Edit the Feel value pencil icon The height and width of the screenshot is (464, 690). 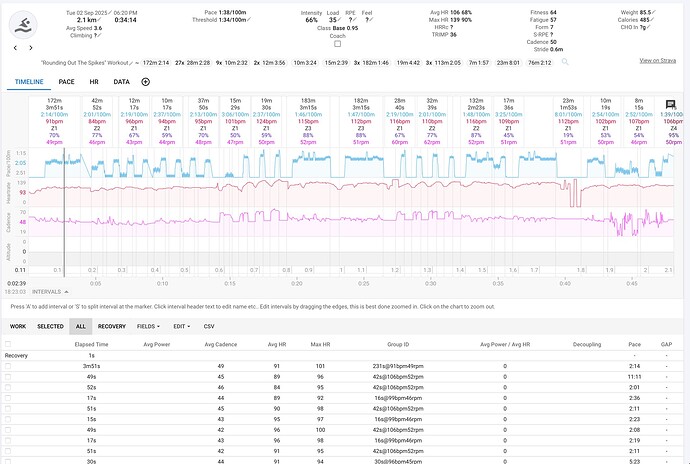[x=371, y=20]
